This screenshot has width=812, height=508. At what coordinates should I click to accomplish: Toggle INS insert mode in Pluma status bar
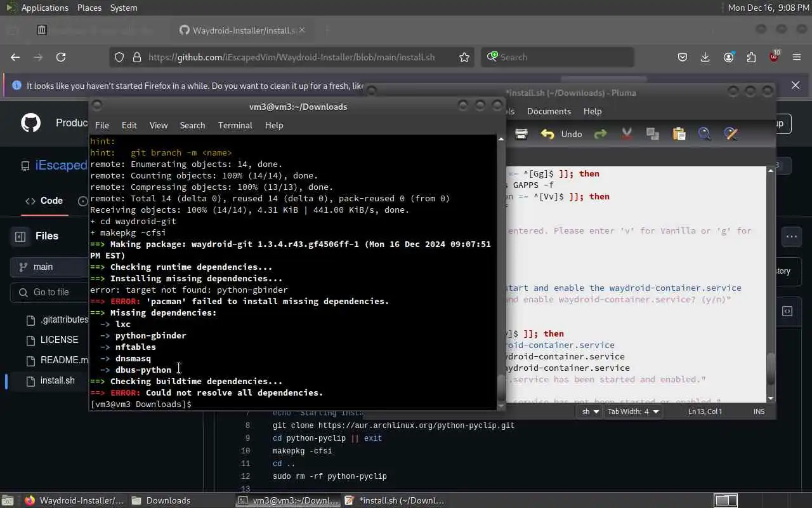(x=759, y=411)
